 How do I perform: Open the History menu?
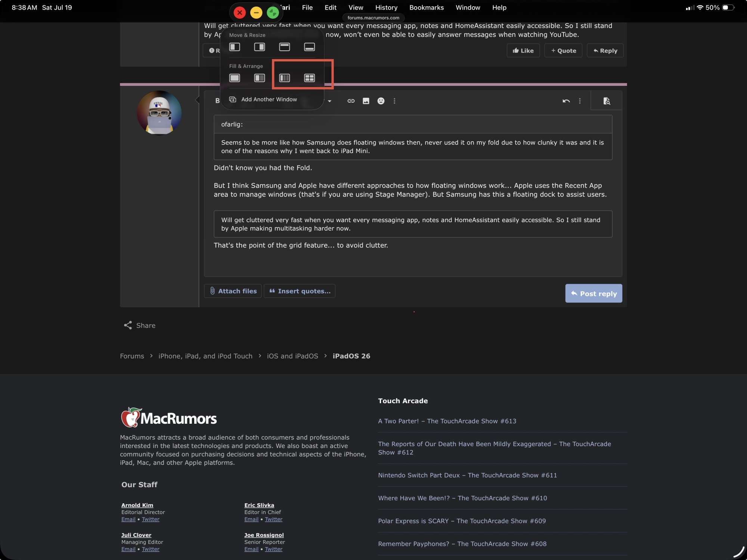click(x=386, y=7)
